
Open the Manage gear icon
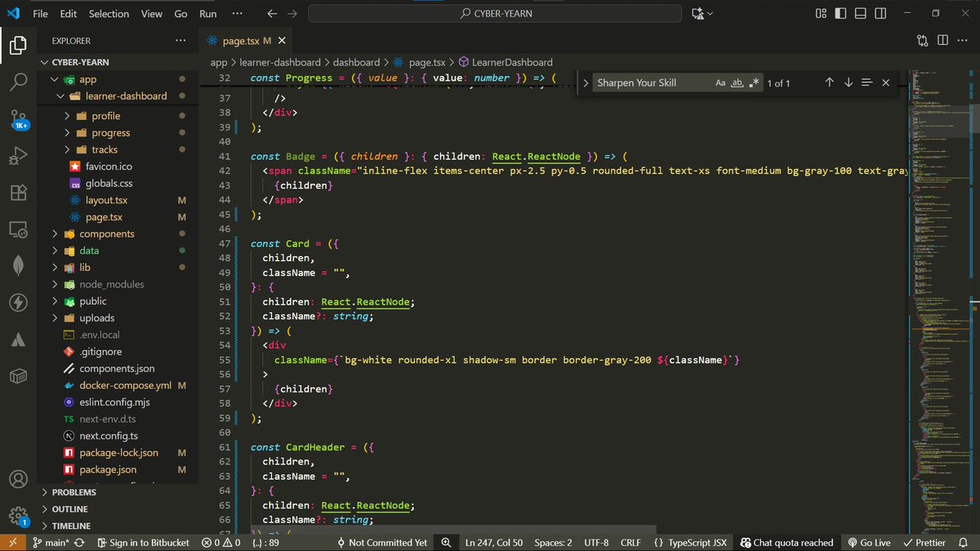click(x=18, y=516)
